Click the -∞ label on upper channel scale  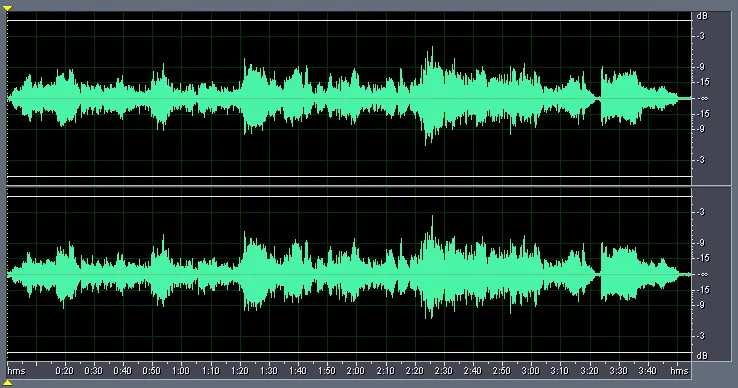(x=703, y=98)
